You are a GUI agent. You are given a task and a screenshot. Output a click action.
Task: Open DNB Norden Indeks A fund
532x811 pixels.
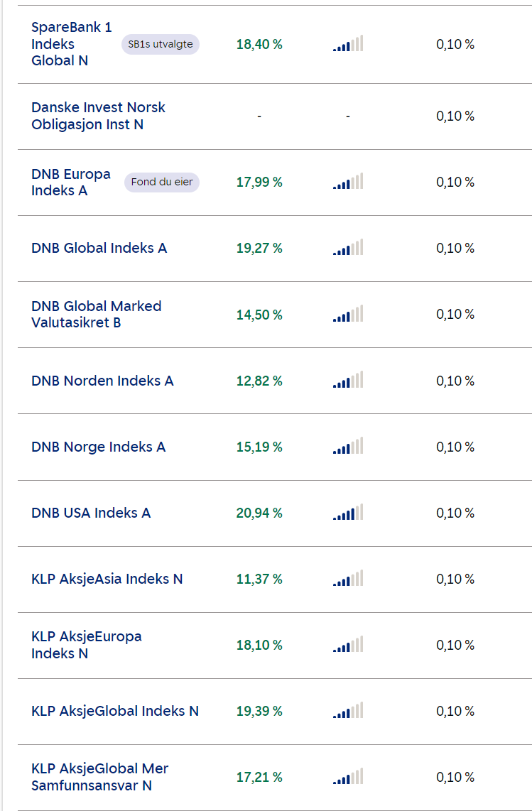tap(102, 381)
